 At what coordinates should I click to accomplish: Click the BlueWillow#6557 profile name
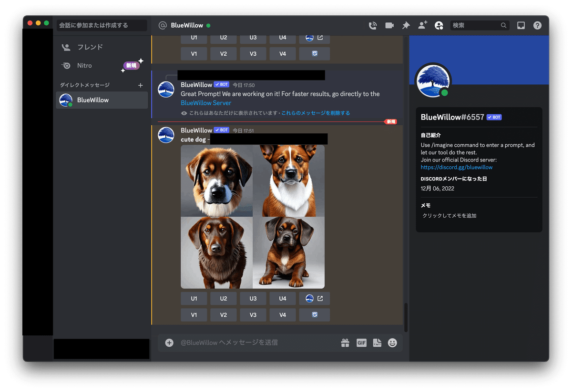pyautogui.click(x=452, y=117)
